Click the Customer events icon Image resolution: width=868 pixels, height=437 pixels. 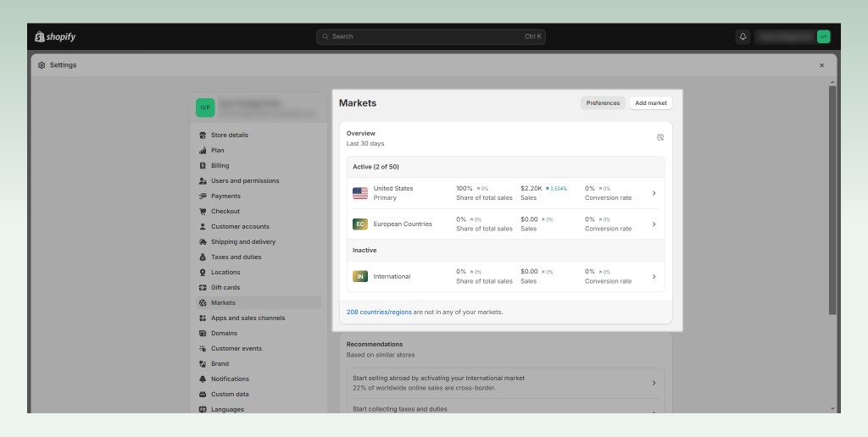point(203,348)
